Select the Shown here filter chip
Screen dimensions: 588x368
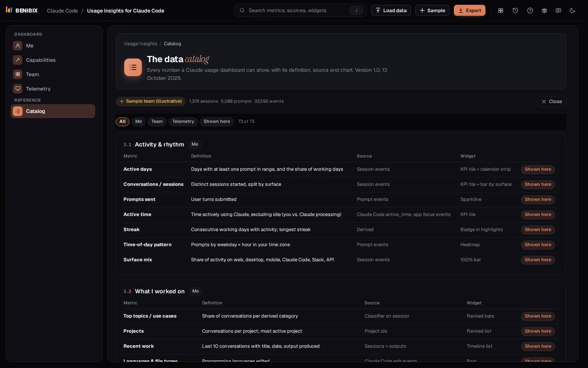(217, 121)
